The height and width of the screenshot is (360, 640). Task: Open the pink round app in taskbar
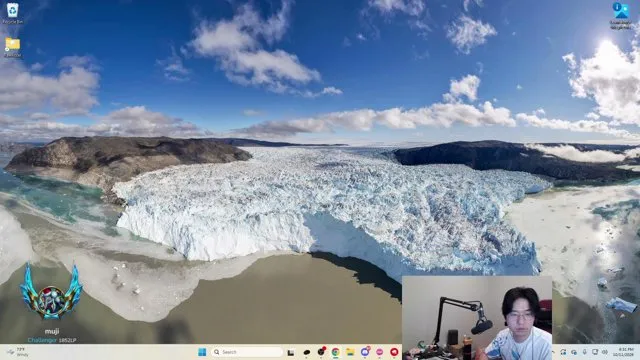coord(380,352)
